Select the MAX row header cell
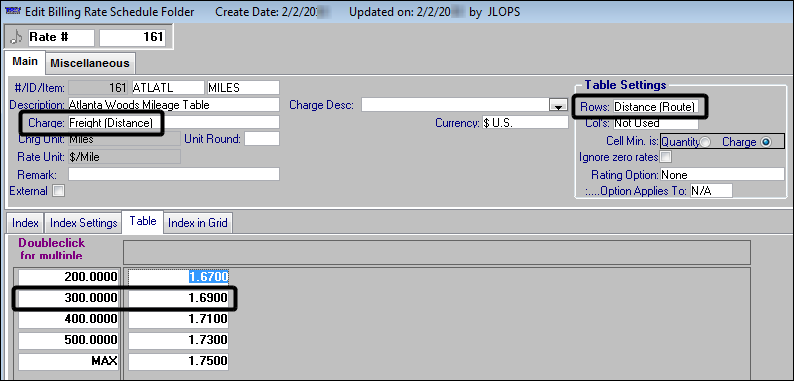 [69, 361]
